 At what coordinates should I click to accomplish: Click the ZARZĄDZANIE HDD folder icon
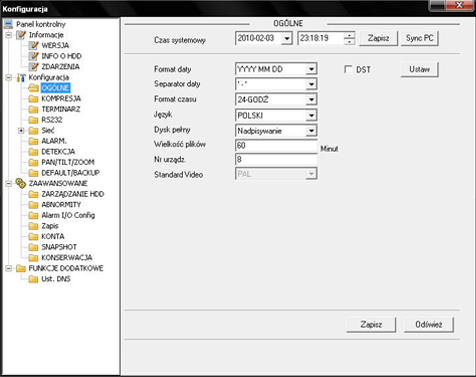click(33, 194)
